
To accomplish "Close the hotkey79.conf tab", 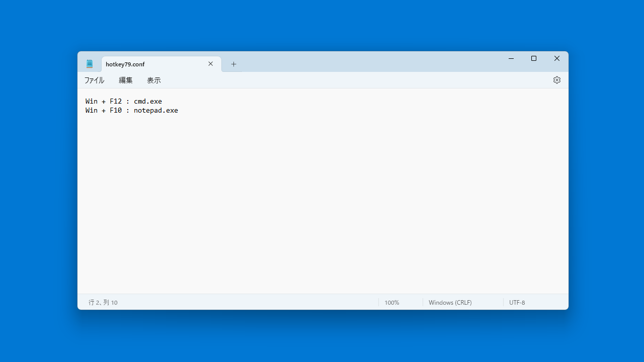I will (211, 64).
